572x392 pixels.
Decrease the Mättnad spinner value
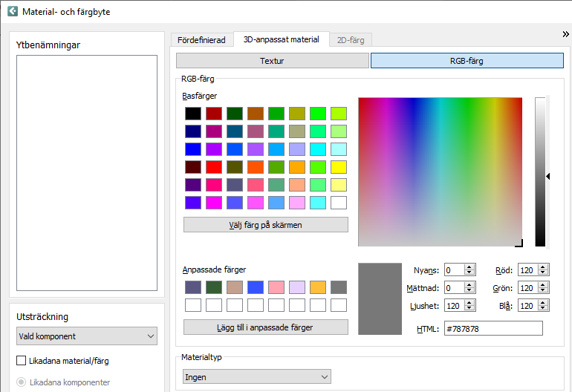tap(469, 291)
